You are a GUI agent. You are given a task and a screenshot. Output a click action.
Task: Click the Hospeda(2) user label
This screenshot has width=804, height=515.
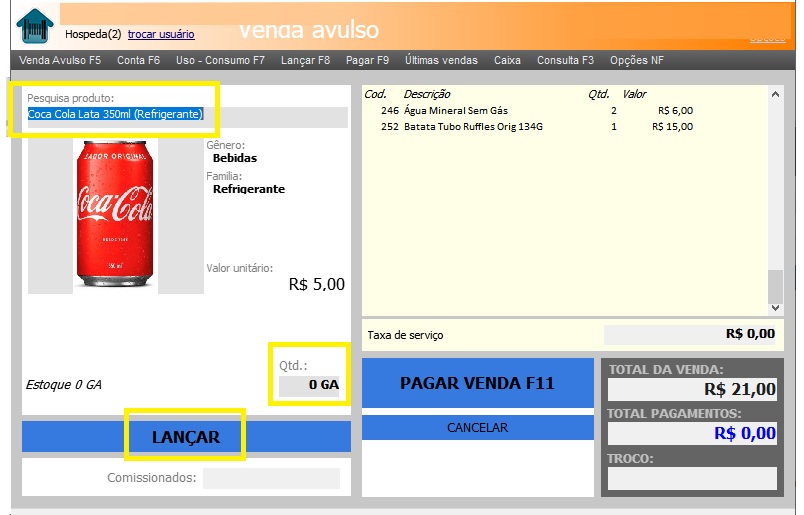[x=93, y=34]
